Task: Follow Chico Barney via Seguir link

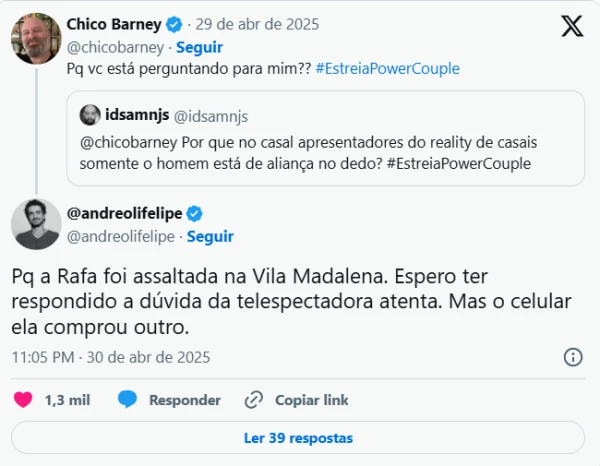Action: (199, 47)
